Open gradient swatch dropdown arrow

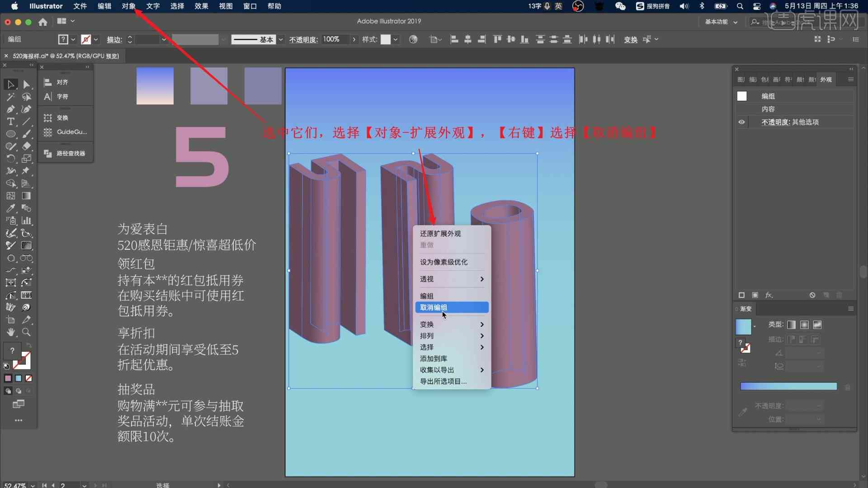754,327
